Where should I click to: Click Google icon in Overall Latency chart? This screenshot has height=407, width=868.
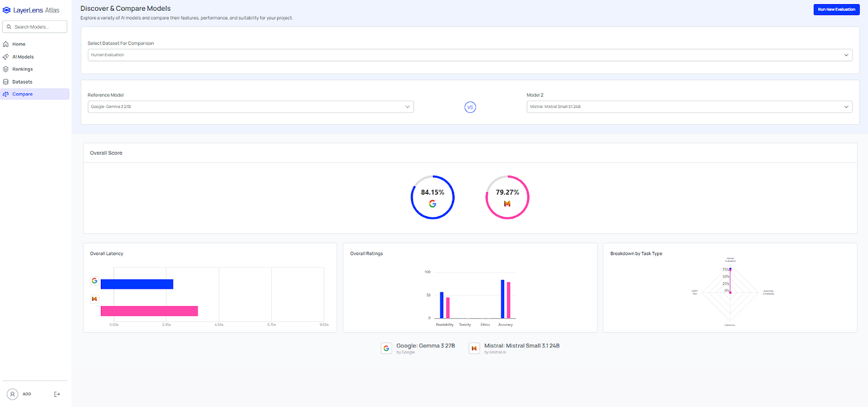(94, 280)
